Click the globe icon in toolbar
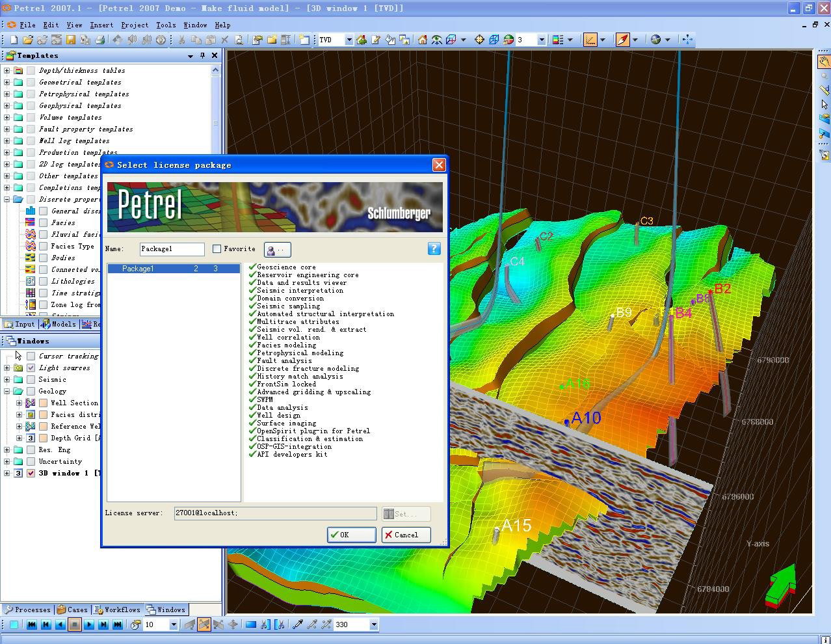This screenshot has width=831, height=644. tap(655, 40)
